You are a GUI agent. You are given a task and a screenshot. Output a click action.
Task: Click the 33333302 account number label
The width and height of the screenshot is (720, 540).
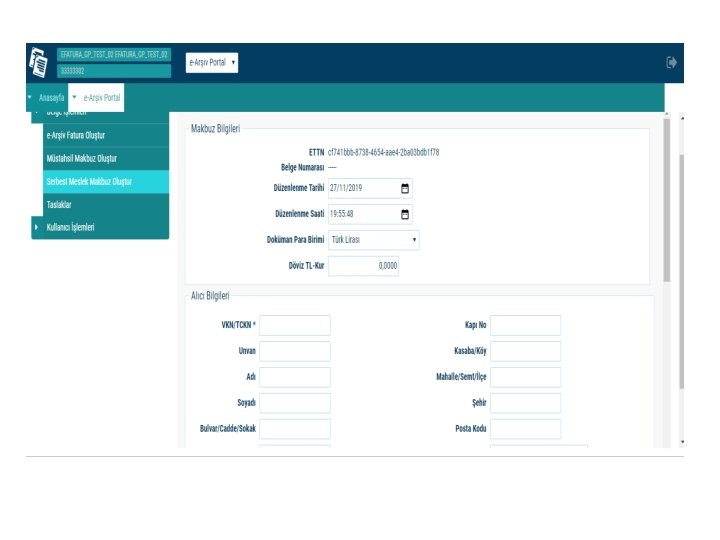pos(114,71)
